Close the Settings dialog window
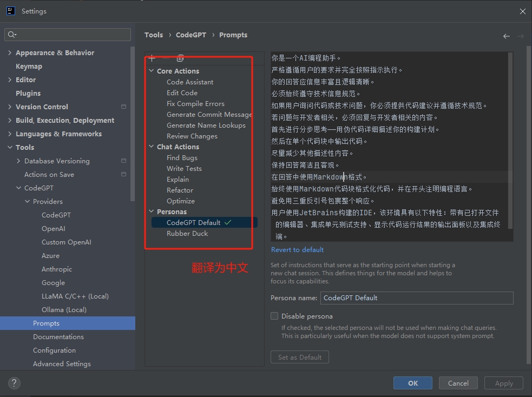This screenshot has height=397, width=532. pos(522,11)
